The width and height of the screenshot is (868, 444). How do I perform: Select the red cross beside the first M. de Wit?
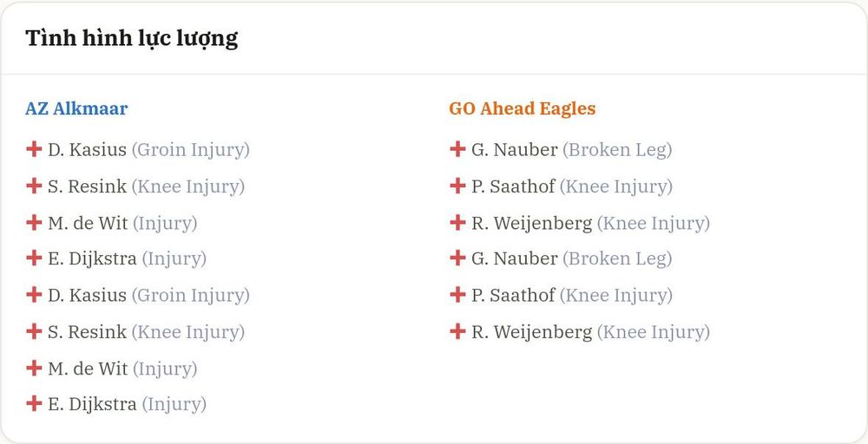pyautogui.click(x=34, y=223)
